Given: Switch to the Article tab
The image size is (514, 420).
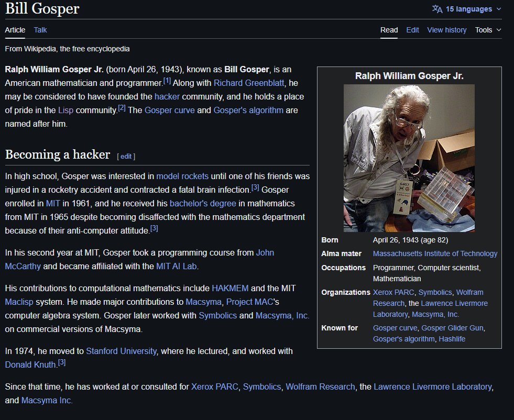Looking at the screenshot, I should [15, 30].
